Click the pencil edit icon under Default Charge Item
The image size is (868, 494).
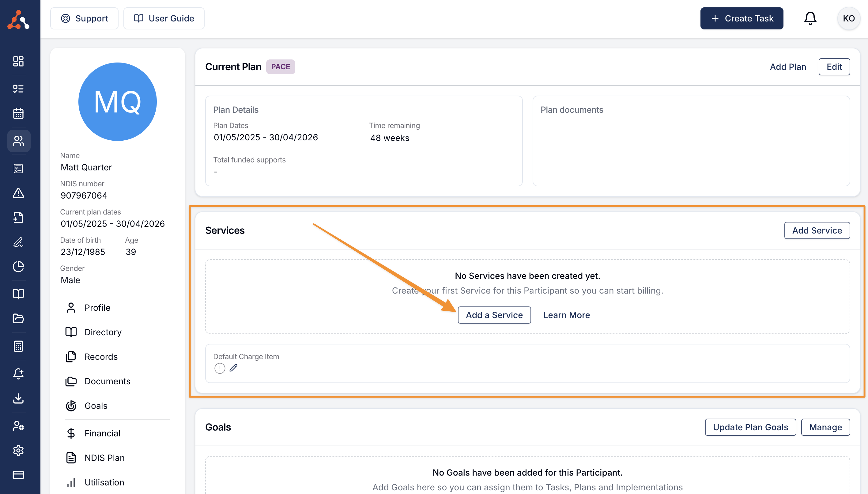click(x=233, y=368)
